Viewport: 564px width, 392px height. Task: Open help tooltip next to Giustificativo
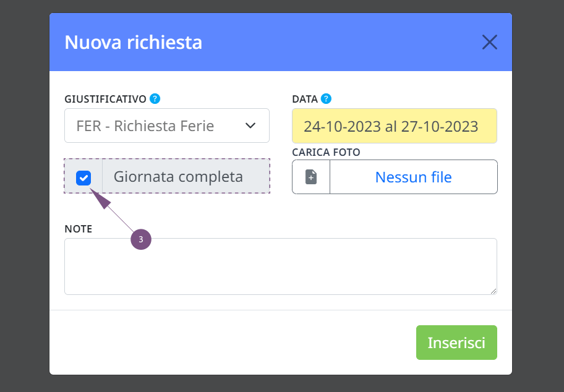point(155,98)
